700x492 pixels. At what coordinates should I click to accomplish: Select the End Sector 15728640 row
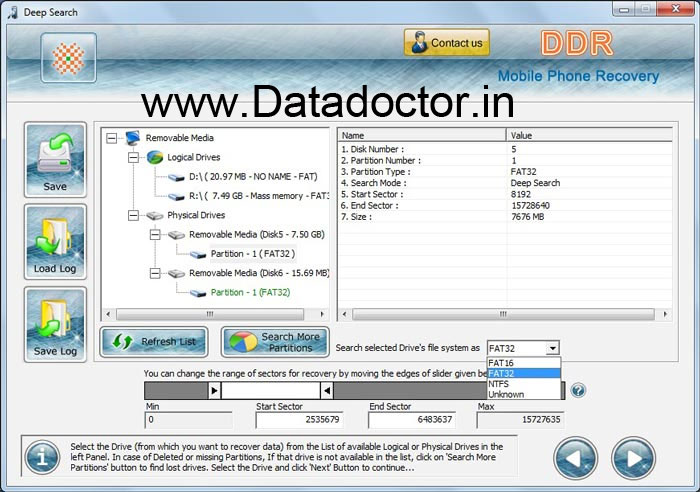coord(505,205)
